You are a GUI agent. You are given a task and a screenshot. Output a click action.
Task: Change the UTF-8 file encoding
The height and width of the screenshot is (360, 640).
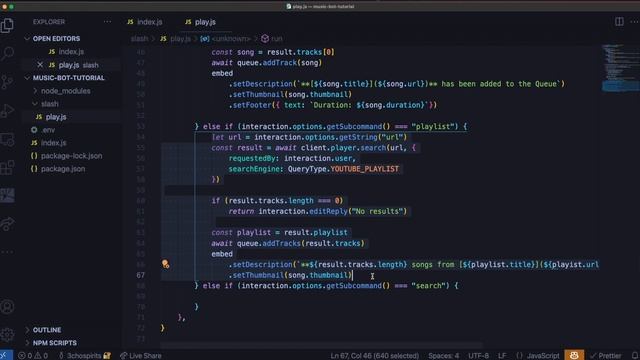(x=478, y=356)
